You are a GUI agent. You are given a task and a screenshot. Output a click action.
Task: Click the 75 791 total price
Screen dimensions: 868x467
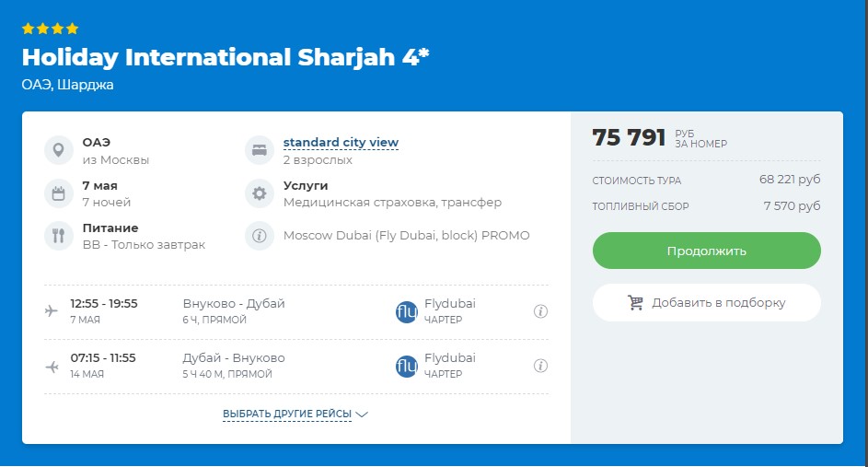629,138
